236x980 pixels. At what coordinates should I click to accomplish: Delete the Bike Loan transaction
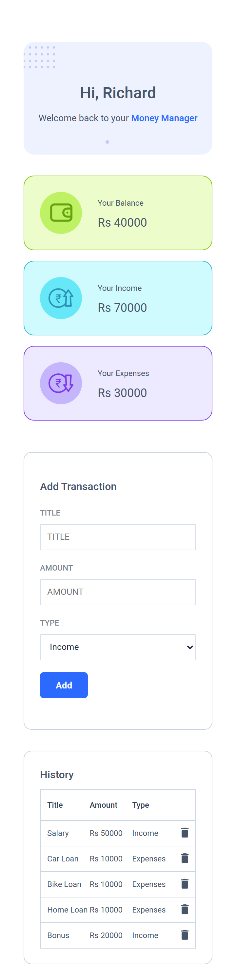point(185,884)
